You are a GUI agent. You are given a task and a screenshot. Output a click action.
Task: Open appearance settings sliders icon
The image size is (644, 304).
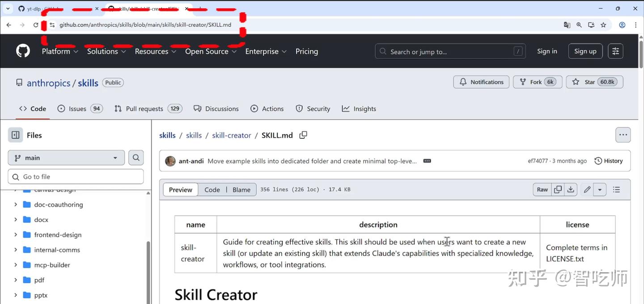[615, 51]
